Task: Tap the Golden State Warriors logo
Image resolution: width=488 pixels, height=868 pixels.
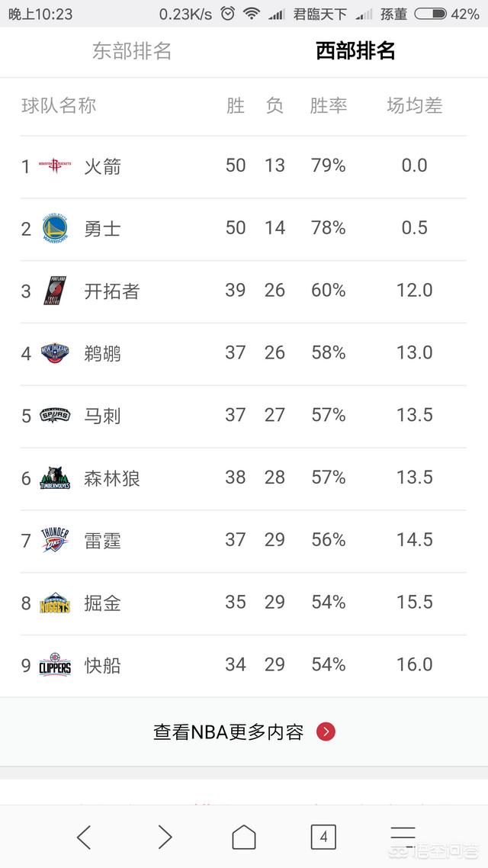Action: (x=55, y=228)
